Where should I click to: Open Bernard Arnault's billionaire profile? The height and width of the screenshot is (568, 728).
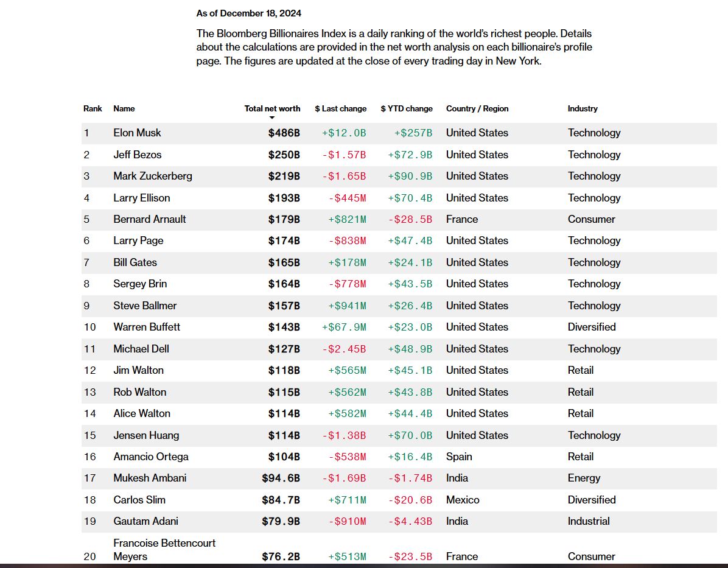tap(149, 219)
